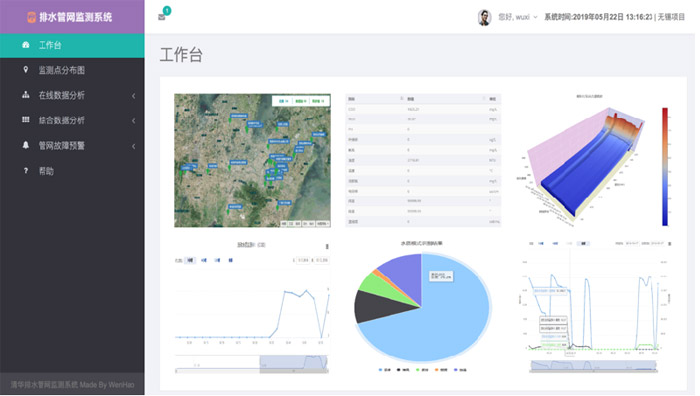This screenshot has height=396, width=700.
Task: Expand the chevron next to 在线数据分析
Action: click(133, 96)
